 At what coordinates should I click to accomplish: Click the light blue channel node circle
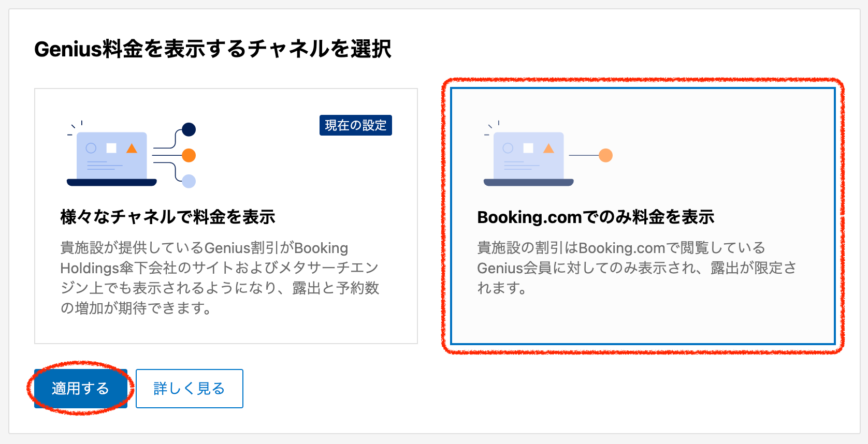189,181
